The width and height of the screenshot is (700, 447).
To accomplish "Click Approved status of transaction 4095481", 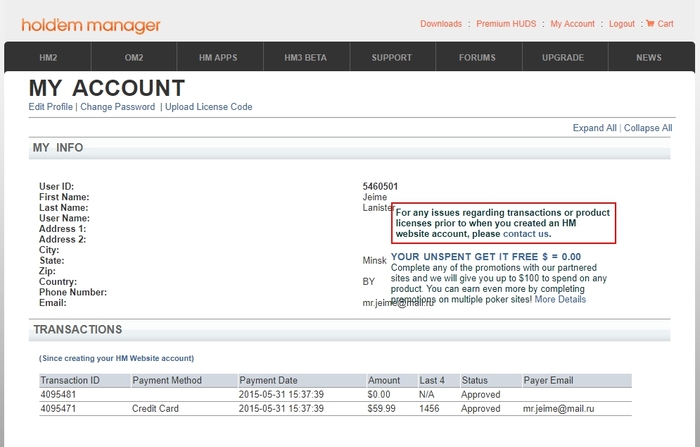I will [481, 395].
